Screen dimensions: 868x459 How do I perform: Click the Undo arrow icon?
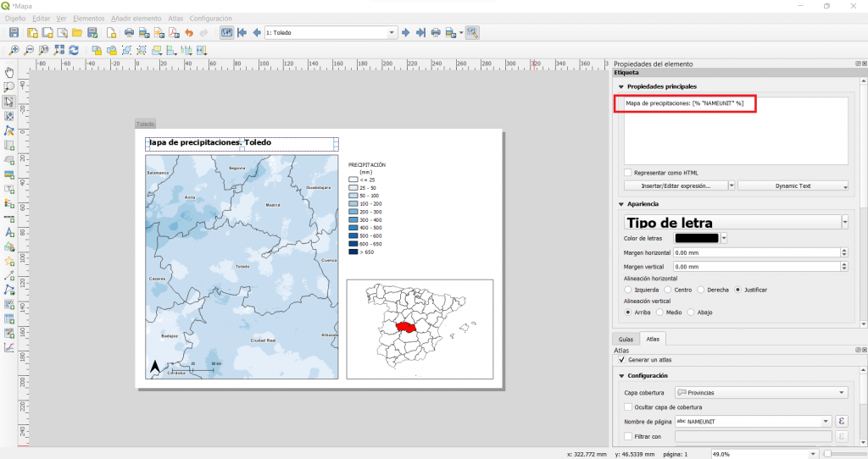point(190,33)
